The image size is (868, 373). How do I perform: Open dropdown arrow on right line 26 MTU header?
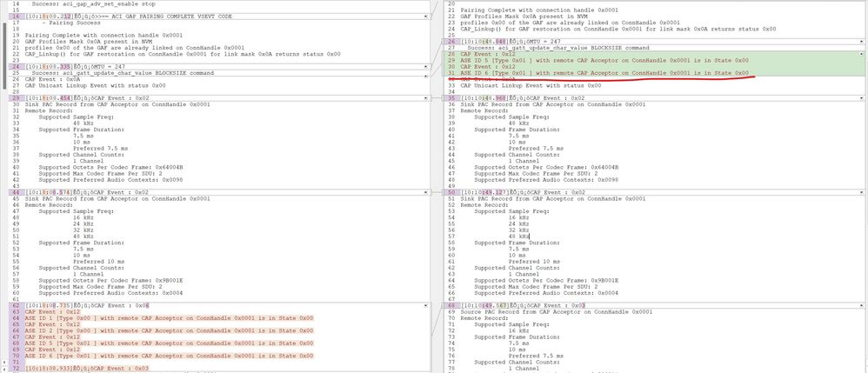coord(863,42)
